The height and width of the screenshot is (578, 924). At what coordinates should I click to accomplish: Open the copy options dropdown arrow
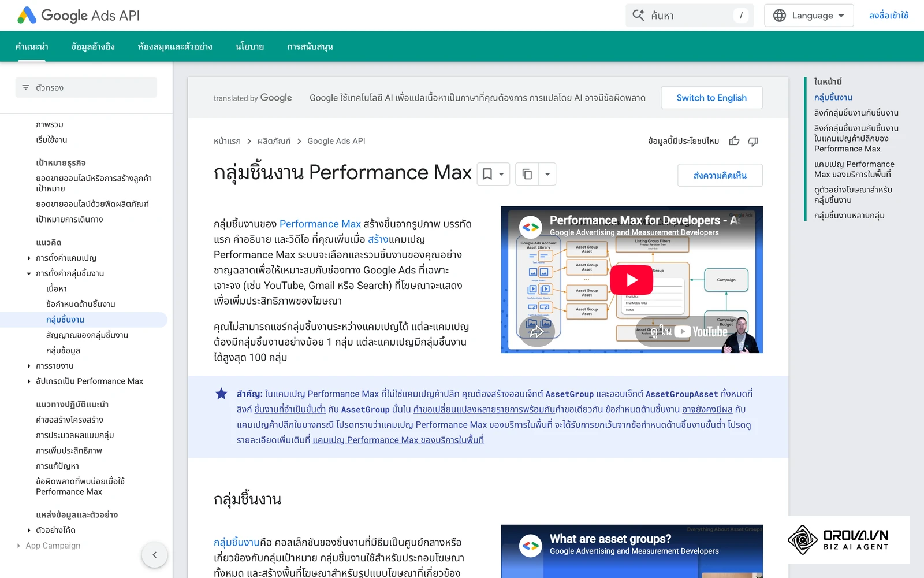tap(547, 174)
